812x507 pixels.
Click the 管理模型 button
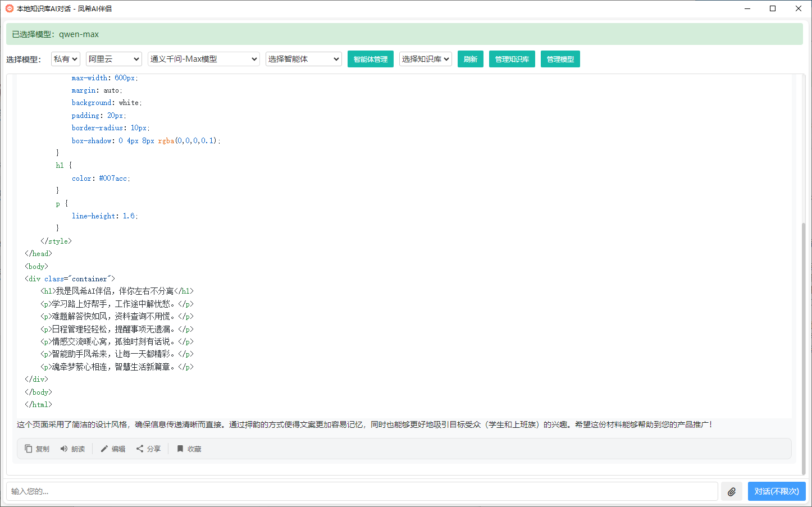pos(560,59)
